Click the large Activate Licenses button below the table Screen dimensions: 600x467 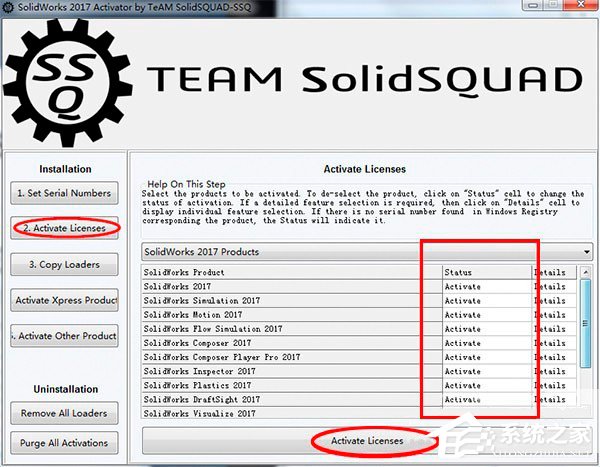click(367, 441)
